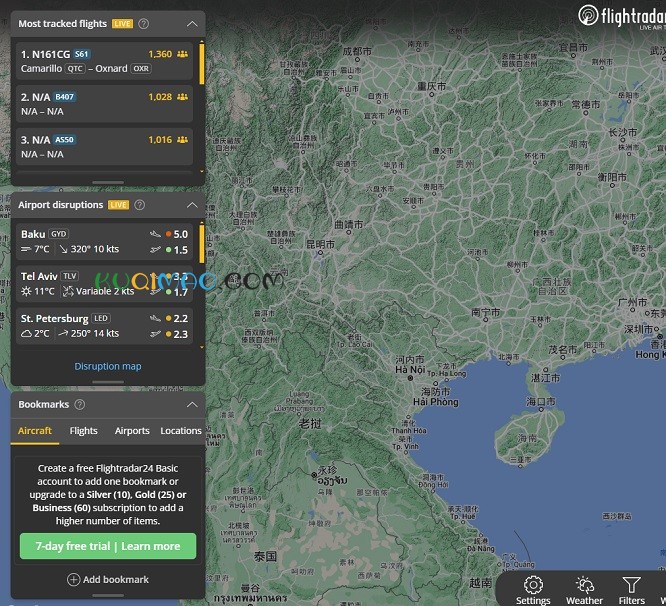
Task: Click Airport disruptions scrollbar
Action: click(202, 242)
